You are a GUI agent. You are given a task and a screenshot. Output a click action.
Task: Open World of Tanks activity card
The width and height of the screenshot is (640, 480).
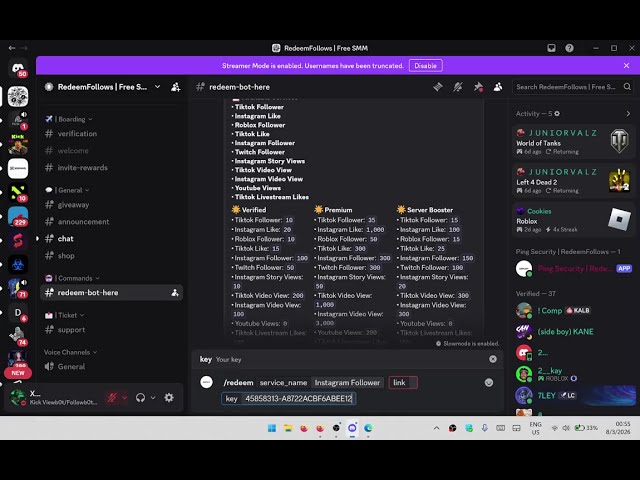click(573, 141)
